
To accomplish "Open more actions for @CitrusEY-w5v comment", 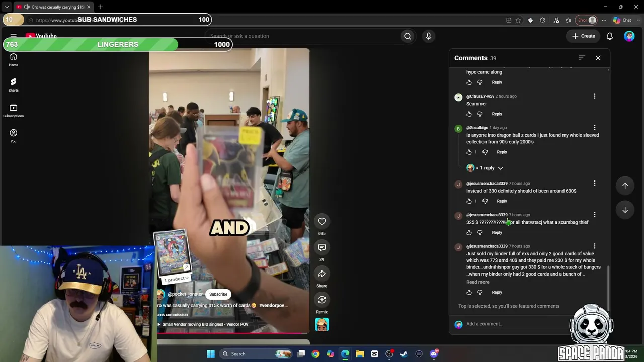I will click(595, 96).
